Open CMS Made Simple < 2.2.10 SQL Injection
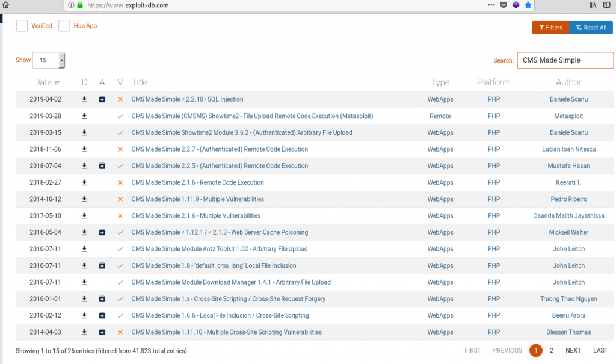This screenshot has width=616, height=364. point(188,99)
